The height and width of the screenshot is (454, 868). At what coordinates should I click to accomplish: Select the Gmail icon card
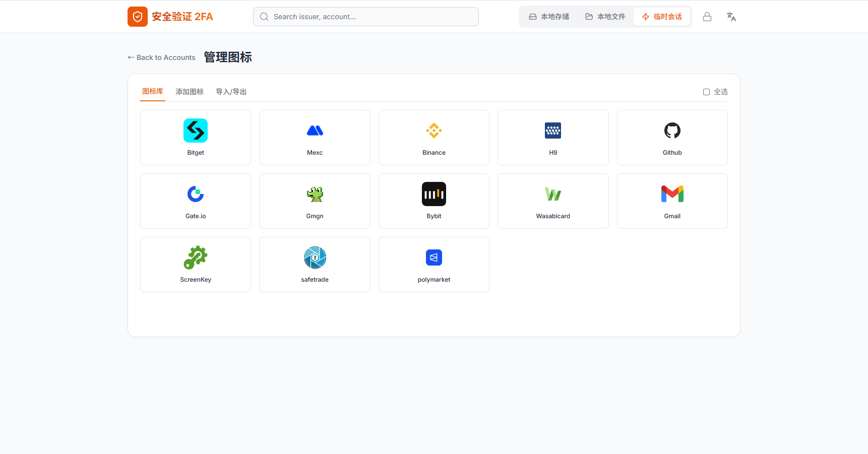pyautogui.click(x=672, y=201)
